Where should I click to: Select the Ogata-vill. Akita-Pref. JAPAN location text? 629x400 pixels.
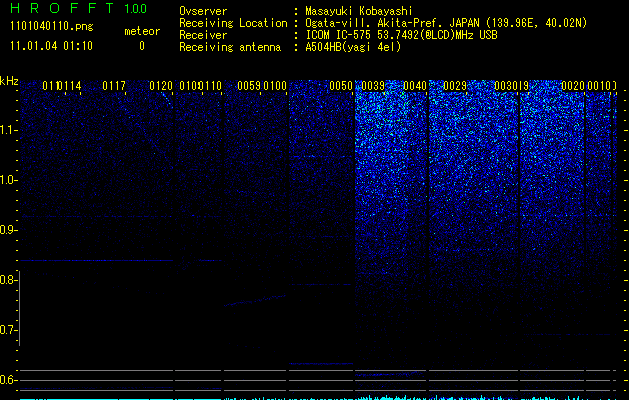click(446, 23)
